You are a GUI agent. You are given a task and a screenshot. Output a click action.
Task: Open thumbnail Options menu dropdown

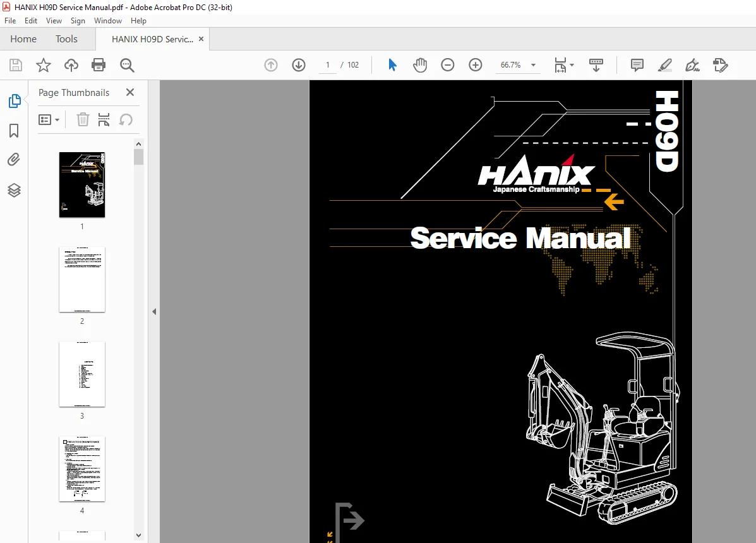[49, 119]
